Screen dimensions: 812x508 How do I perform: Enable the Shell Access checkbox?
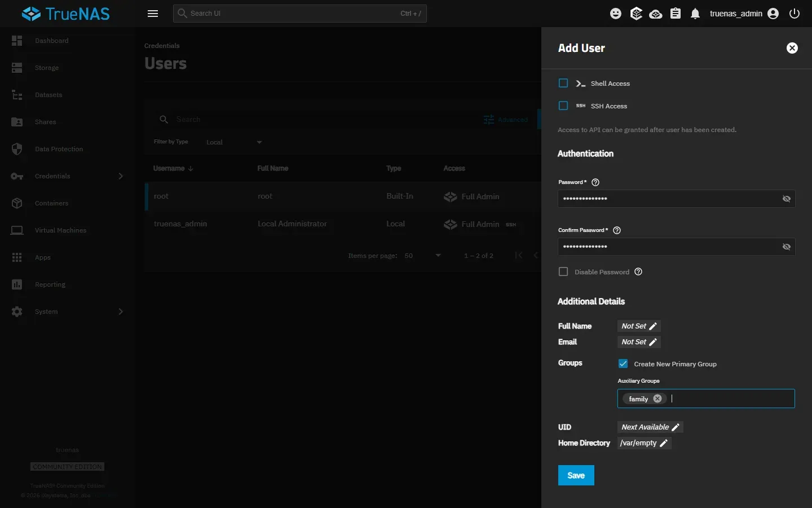[563, 83]
